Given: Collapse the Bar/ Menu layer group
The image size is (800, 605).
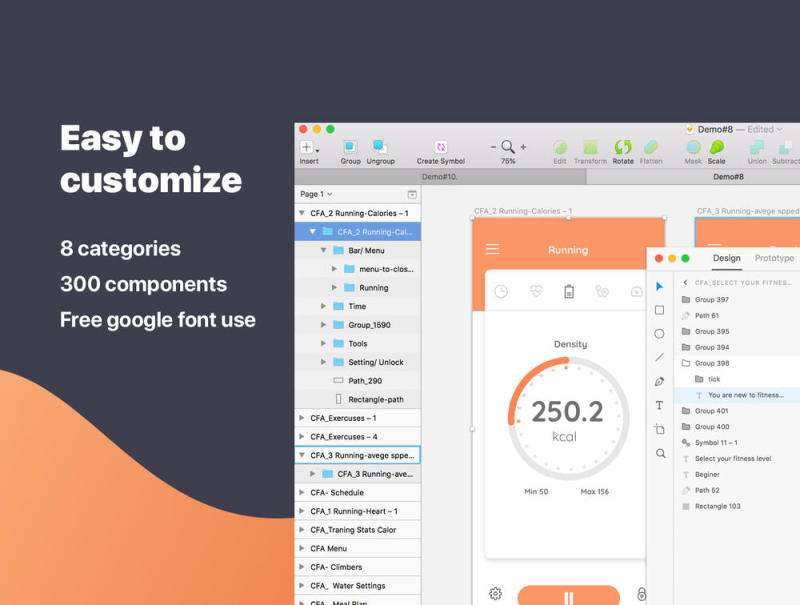Looking at the screenshot, I should click(x=323, y=250).
